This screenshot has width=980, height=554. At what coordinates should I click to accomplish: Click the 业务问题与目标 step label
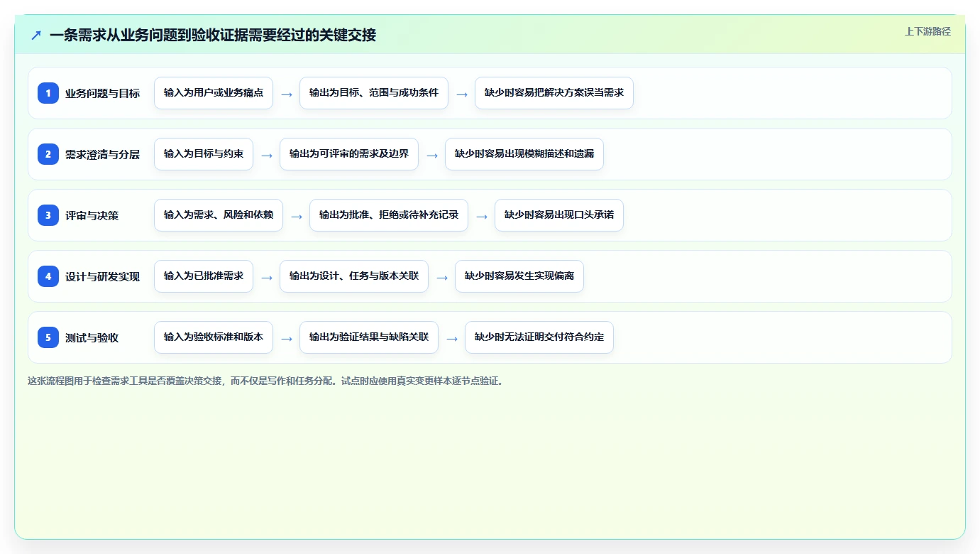click(x=103, y=93)
